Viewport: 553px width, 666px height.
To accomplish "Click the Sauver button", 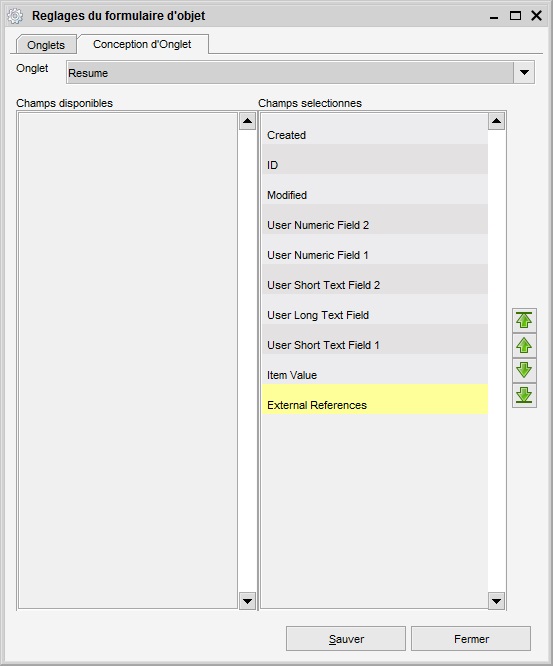I will point(346,638).
